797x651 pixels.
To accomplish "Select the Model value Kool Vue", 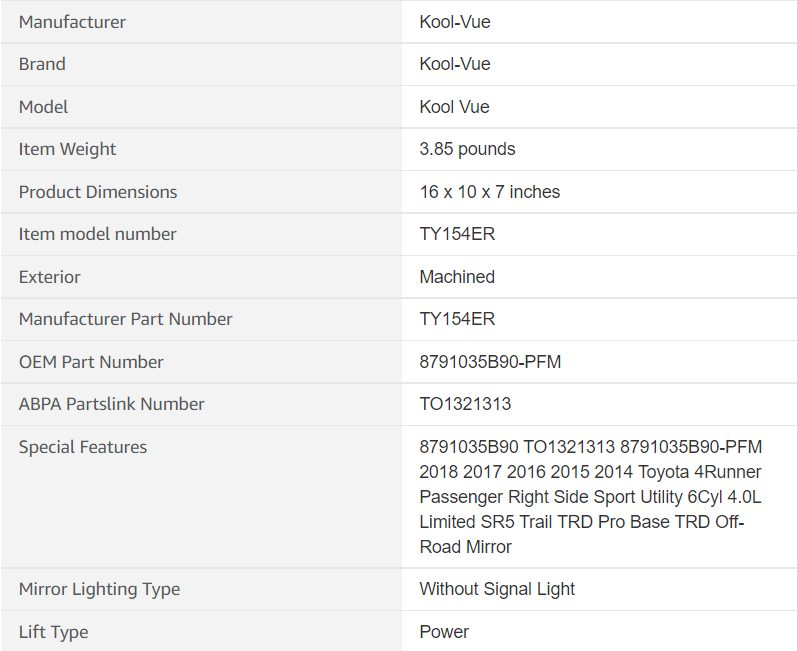I will click(x=454, y=107).
